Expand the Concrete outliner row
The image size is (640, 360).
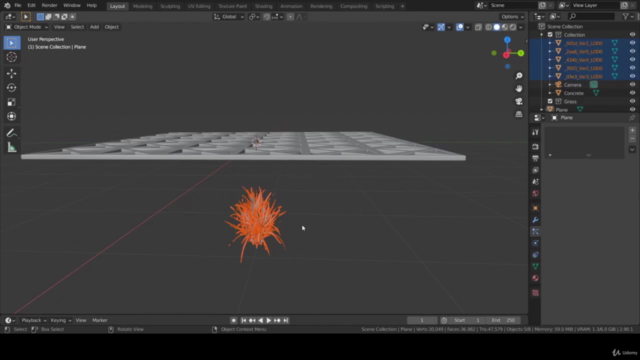[x=550, y=93]
